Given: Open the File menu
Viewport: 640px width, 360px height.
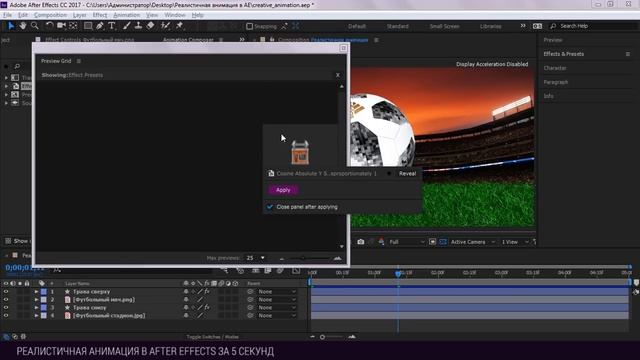Looking at the screenshot, I should (x=7, y=15).
